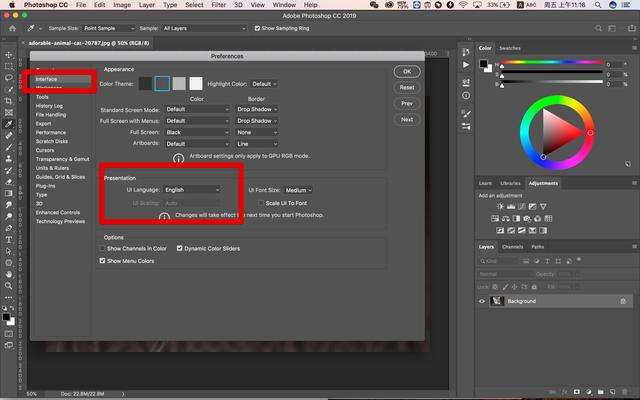Add a Levels adjustment
Viewport: 640px width, 400px height.
click(511, 207)
